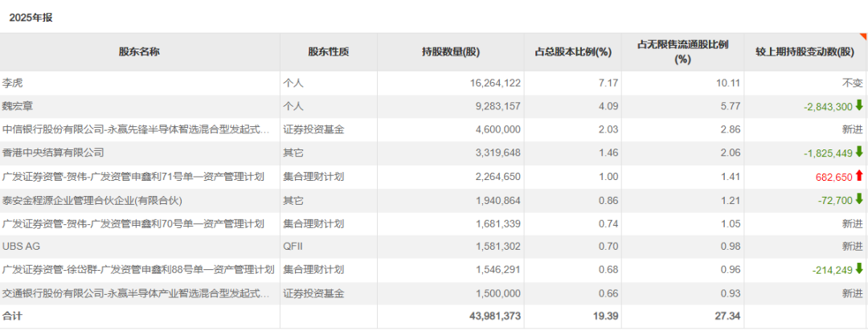
Task: Click share ratio 4.09 for 魏宏章
Action: (x=610, y=107)
